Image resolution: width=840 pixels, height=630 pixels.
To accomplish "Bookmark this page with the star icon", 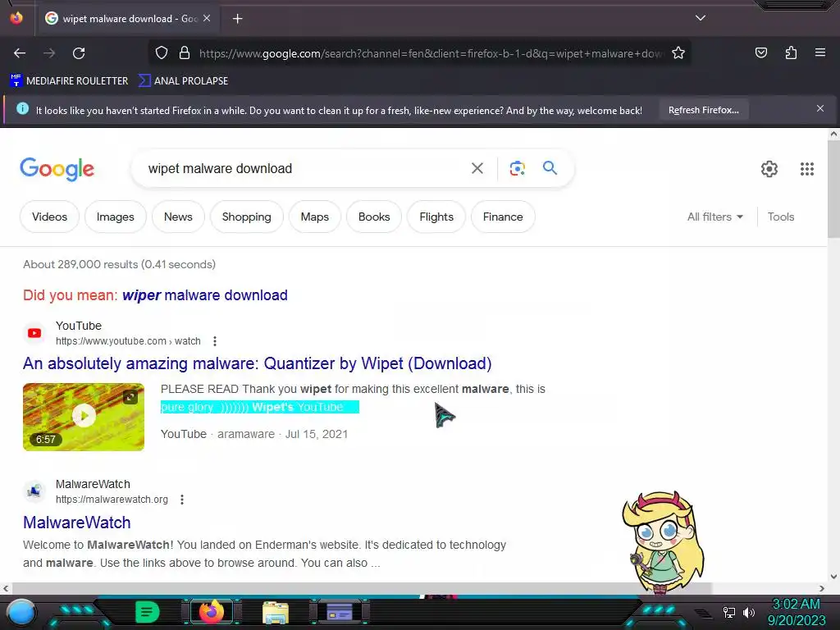I will (x=678, y=53).
